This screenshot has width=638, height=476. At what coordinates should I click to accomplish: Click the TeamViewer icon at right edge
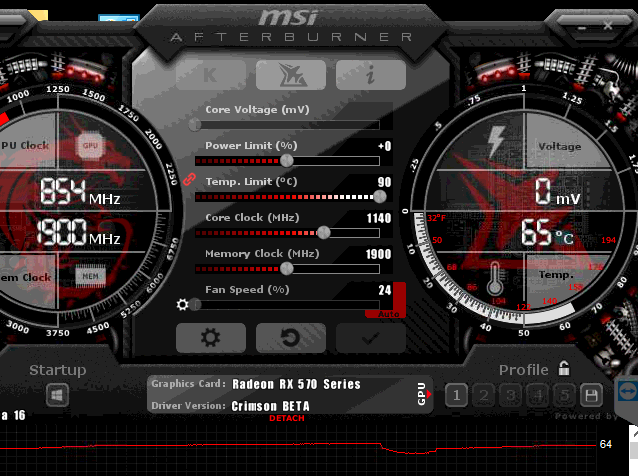pyautogui.click(x=628, y=392)
